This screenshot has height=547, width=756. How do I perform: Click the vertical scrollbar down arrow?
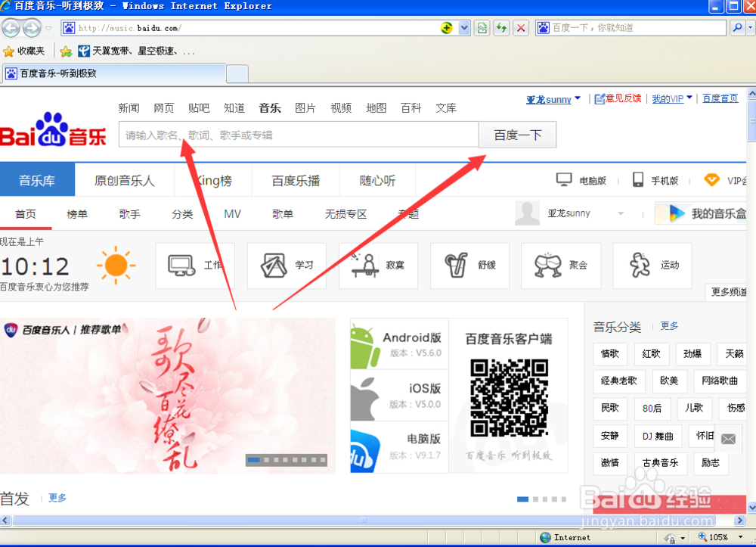pyautogui.click(x=751, y=508)
